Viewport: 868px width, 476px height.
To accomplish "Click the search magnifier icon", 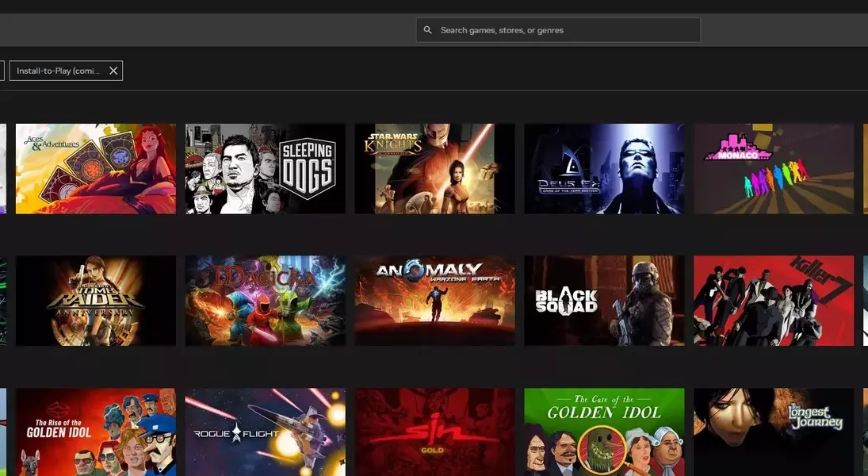I will [428, 30].
